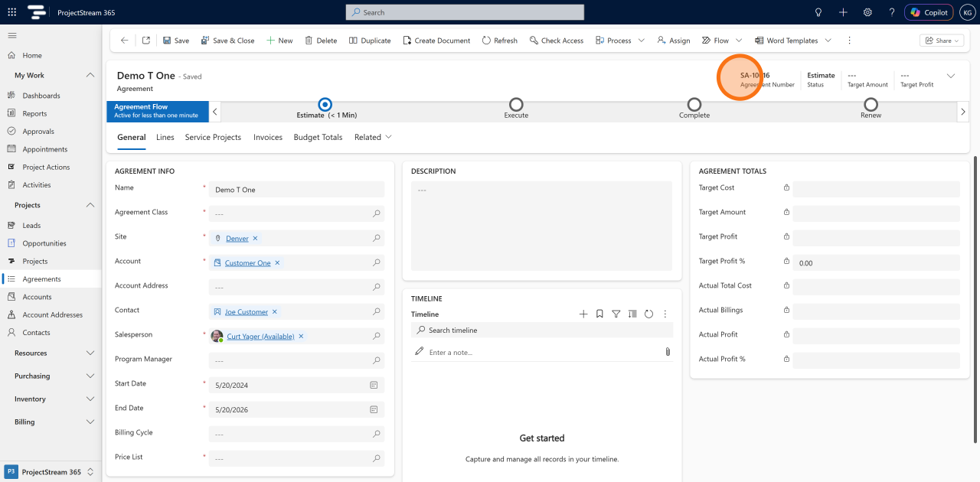
Task: Attach a file with the paperclip icon
Action: (668, 352)
